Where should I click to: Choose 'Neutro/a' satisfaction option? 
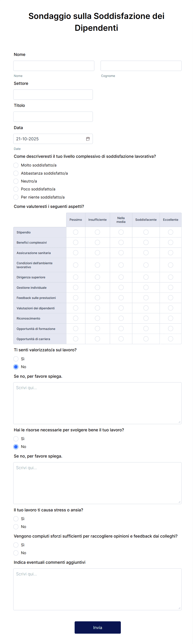pos(16,181)
